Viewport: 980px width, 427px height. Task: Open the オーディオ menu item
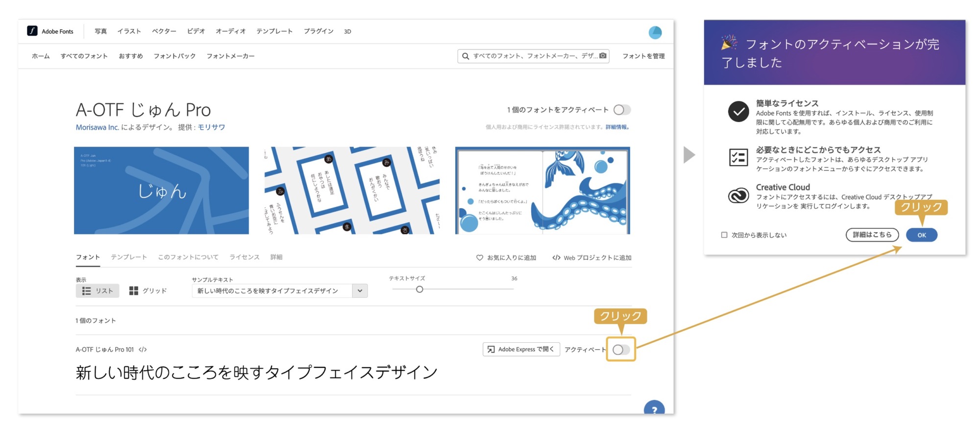(231, 31)
